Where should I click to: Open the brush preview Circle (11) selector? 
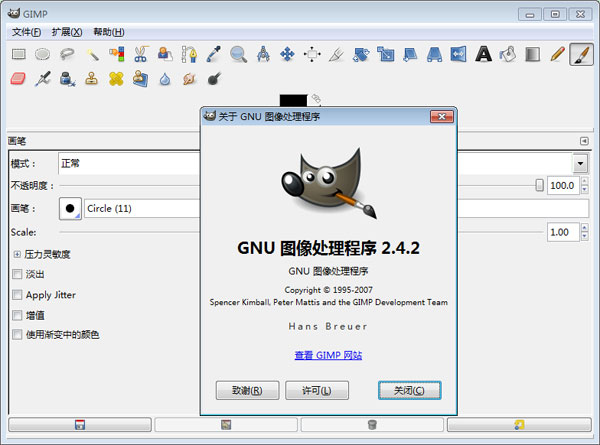tap(70, 209)
